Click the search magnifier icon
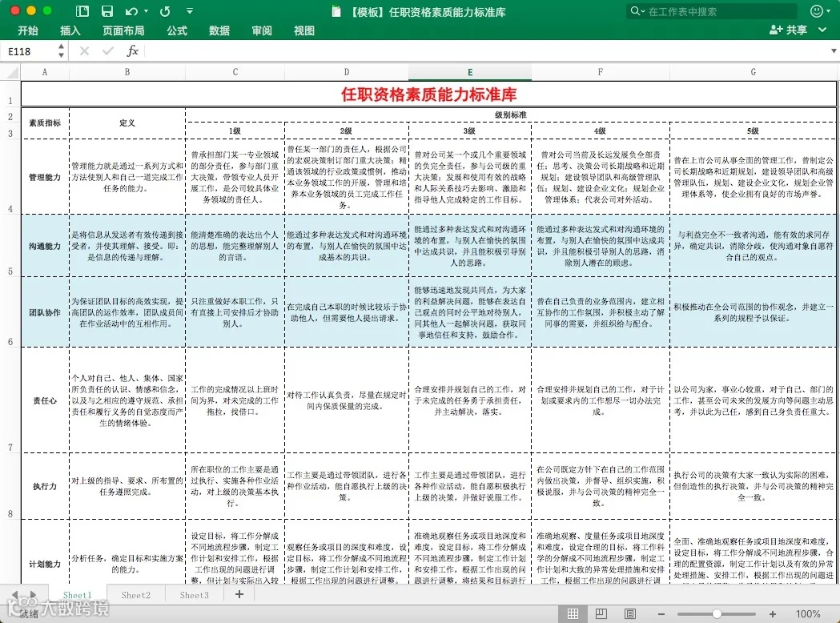Screen dimensions: 840x623 tap(635, 11)
